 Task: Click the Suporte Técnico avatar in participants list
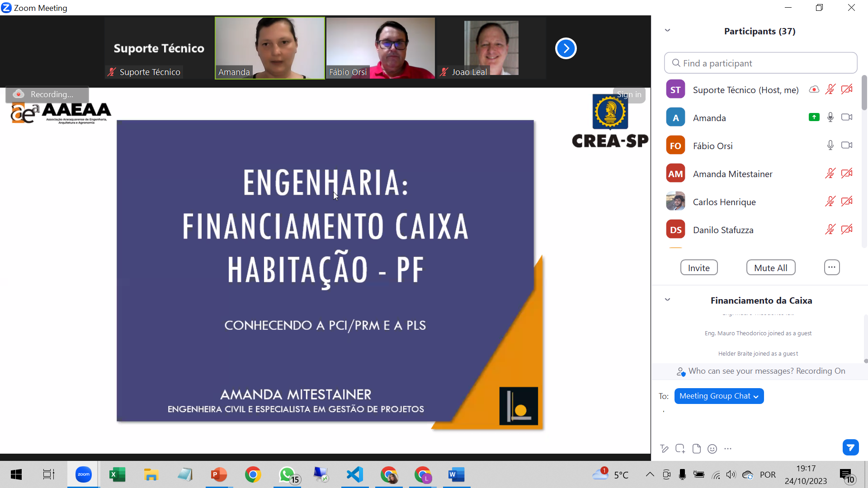(x=675, y=89)
